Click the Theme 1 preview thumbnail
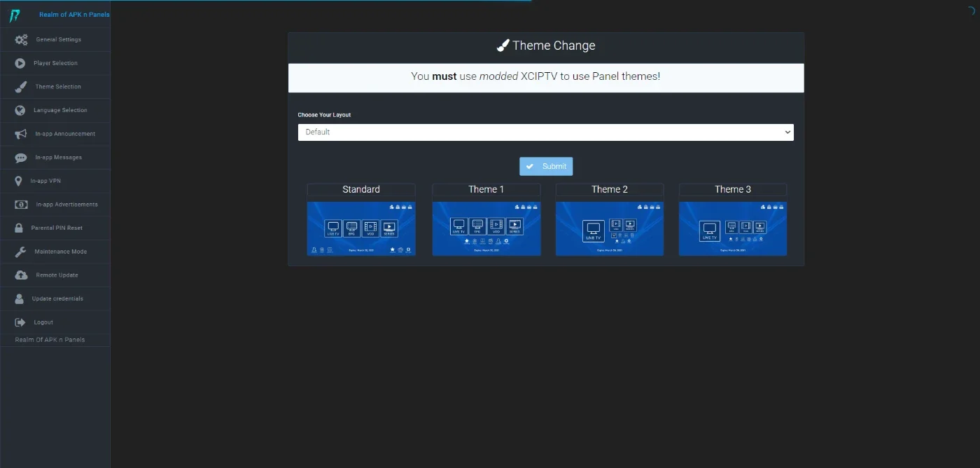Viewport: 980px width, 468px height. click(x=486, y=228)
